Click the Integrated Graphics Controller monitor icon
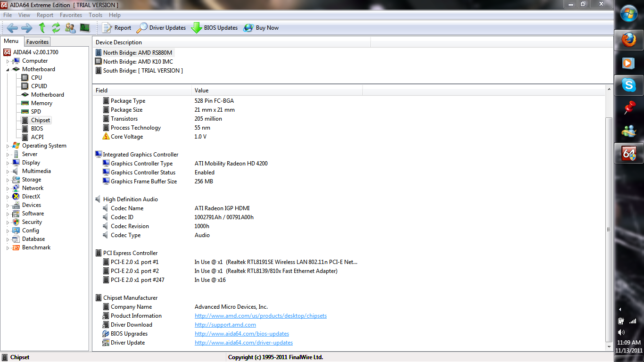644x362 pixels. tap(99, 155)
